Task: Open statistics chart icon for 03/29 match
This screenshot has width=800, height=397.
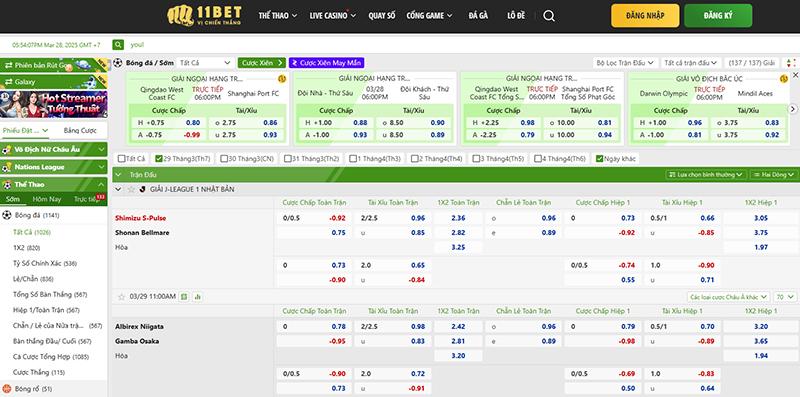Action: click(197, 296)
